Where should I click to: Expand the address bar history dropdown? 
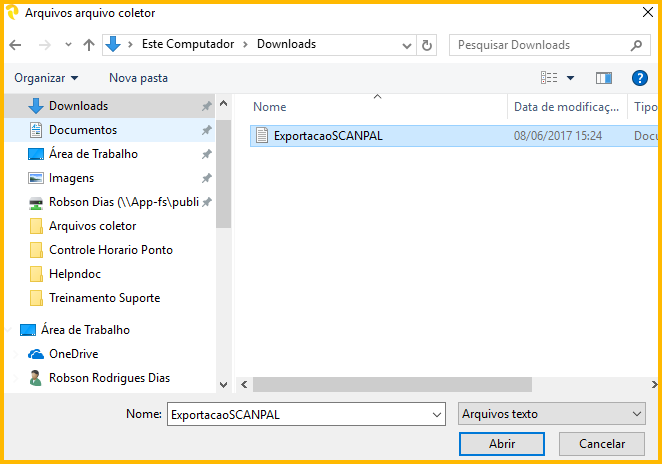407,45
